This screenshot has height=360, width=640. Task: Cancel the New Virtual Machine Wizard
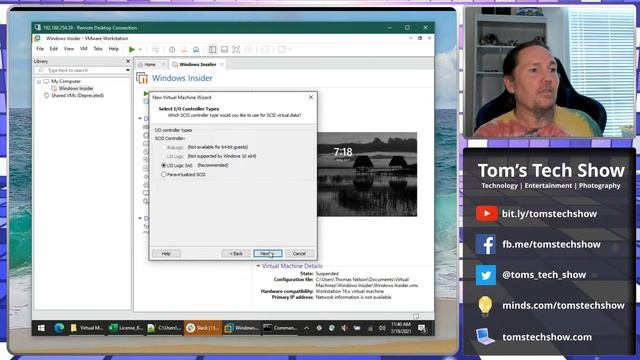point(299,253)
